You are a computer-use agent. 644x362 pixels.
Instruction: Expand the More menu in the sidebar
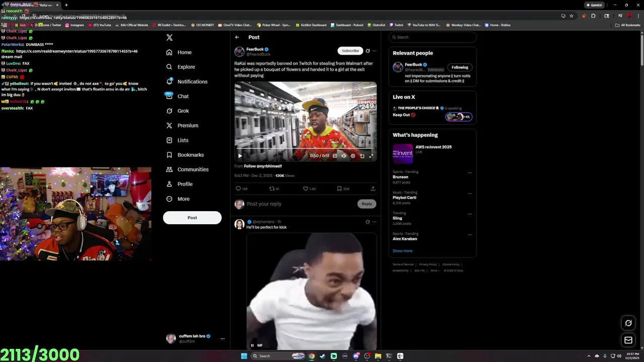coord(178,199)
